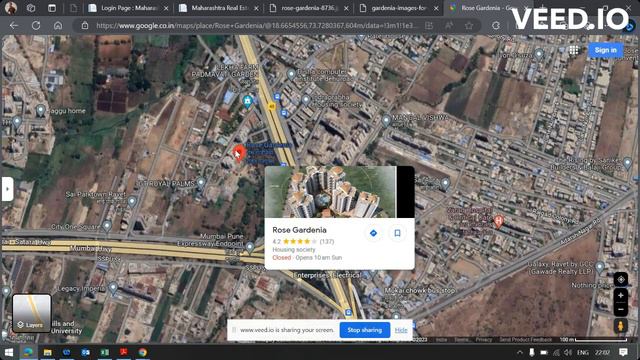The width and height of the screenshot is (640, 360).
Task: Switch to gardenia-images tab
Action: (x=399, y=8)
